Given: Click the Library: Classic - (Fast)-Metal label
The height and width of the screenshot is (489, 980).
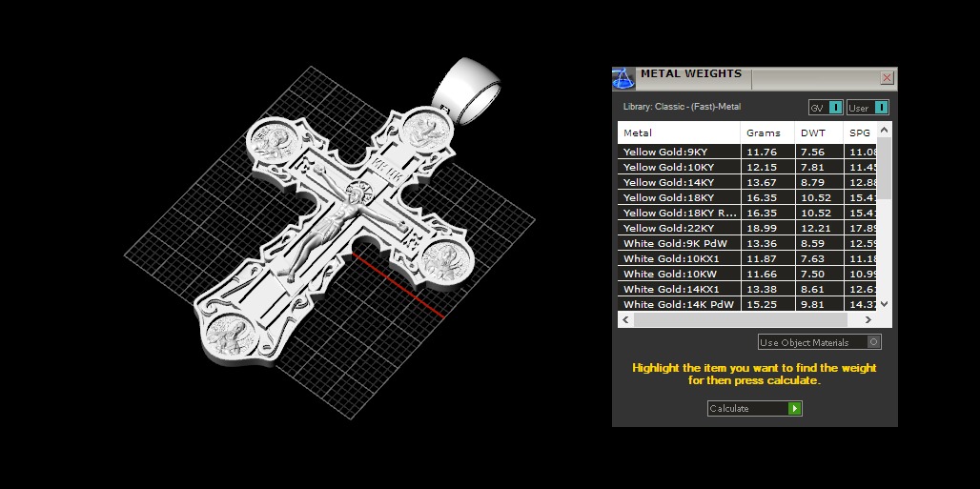Looking at the screenshot, I should 682,107.
